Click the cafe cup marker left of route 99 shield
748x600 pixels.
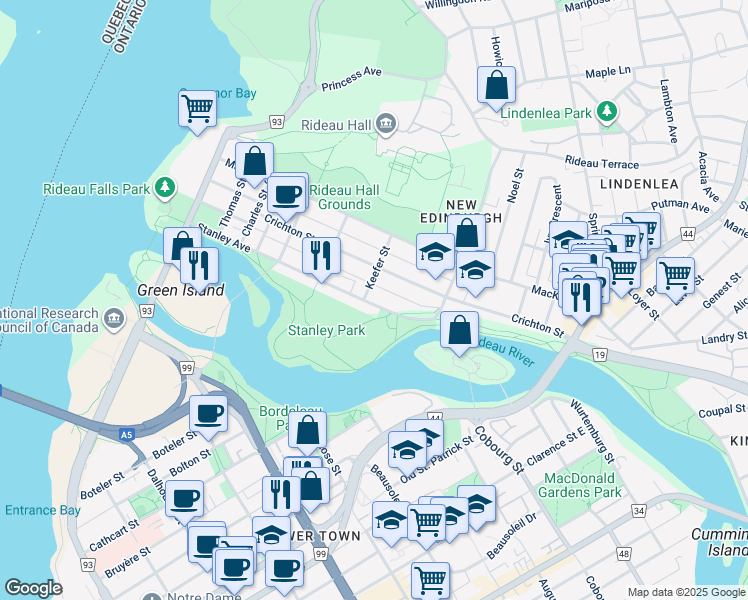coord(284,569)
